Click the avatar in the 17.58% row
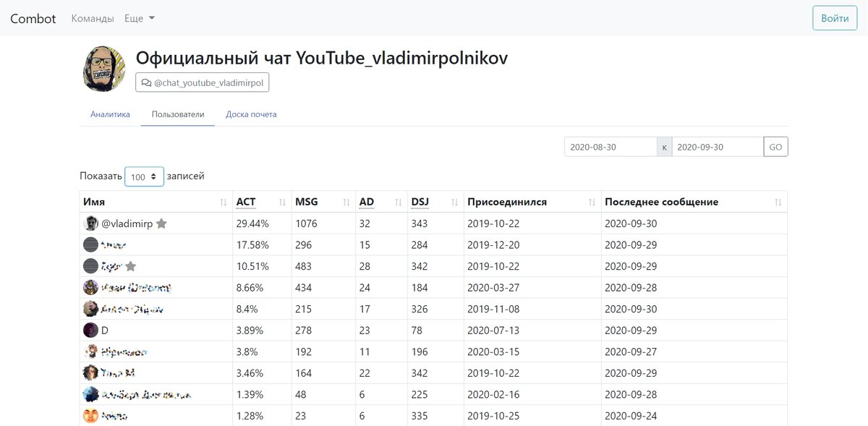868x426 pixels. [90, 244]
